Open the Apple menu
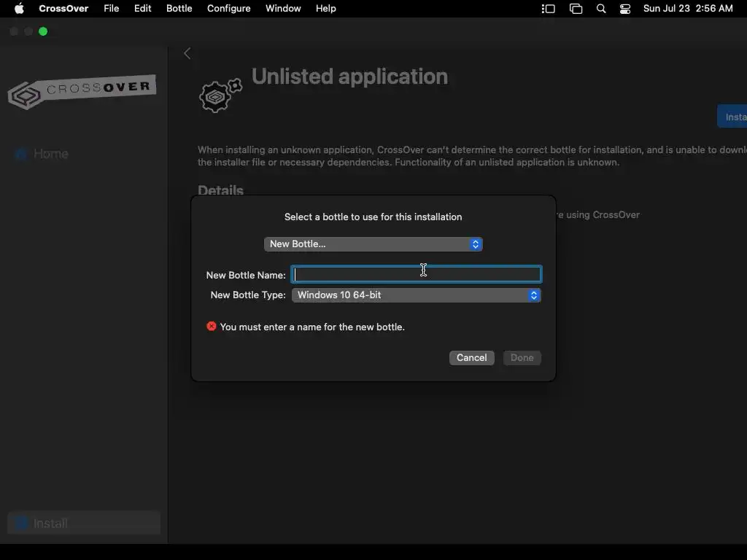This screenshot has width=747, height=560. click(x=19, y=9)
